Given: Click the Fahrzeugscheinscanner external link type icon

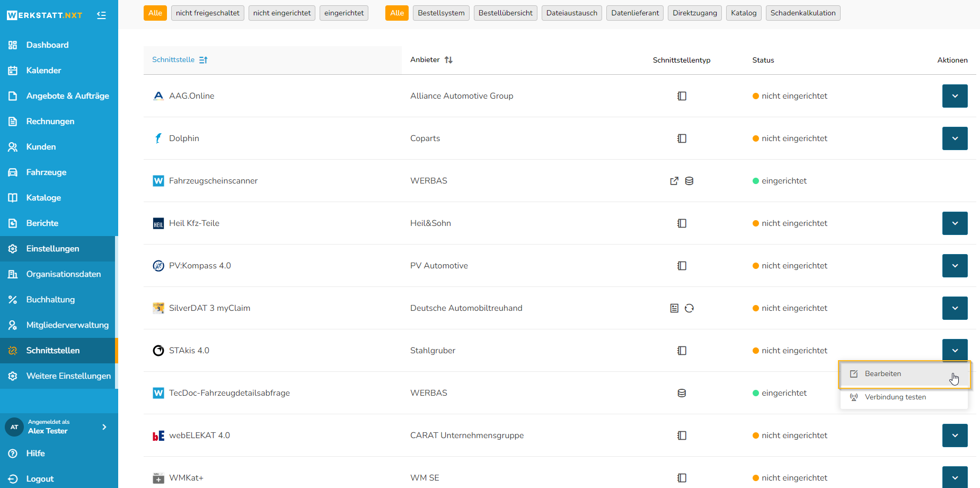Looking at the screenshot, I should click(x=674, y=181).
